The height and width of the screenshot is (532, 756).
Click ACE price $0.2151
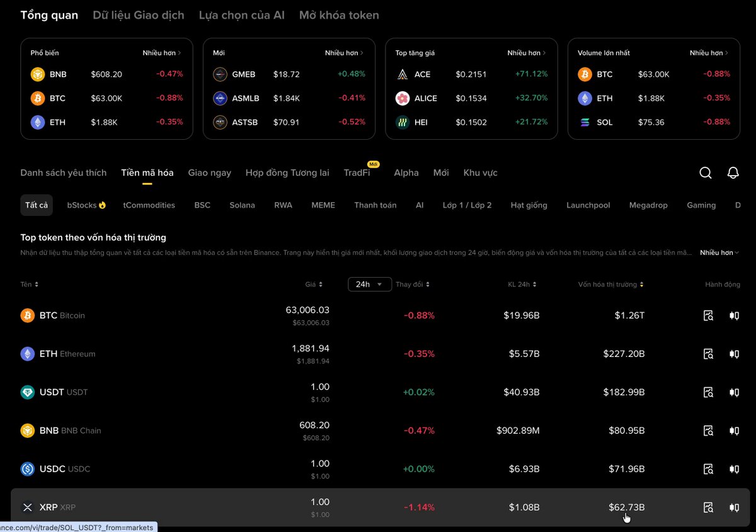pyautogui.click(x=471, y=74)
